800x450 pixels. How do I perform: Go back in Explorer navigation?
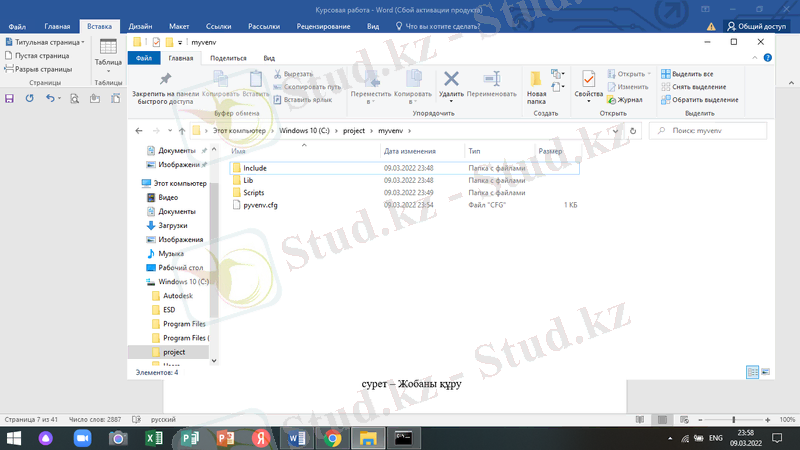click(139, 131)
